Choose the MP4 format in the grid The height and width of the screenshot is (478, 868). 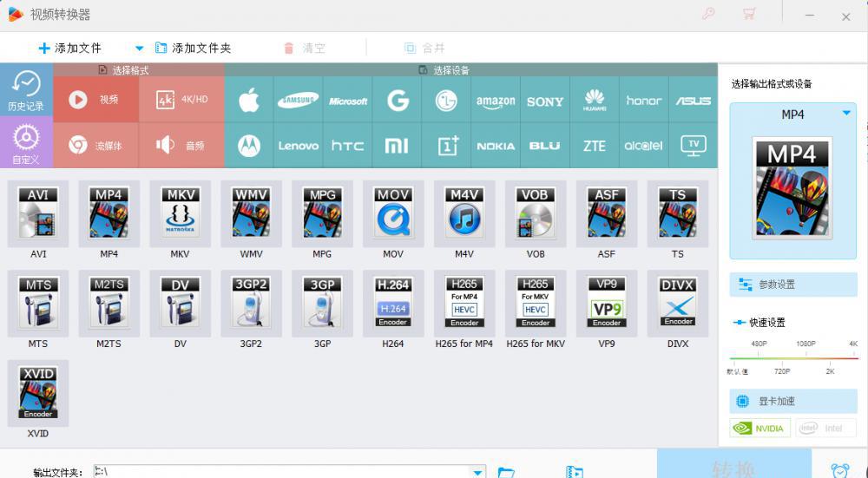108,213
